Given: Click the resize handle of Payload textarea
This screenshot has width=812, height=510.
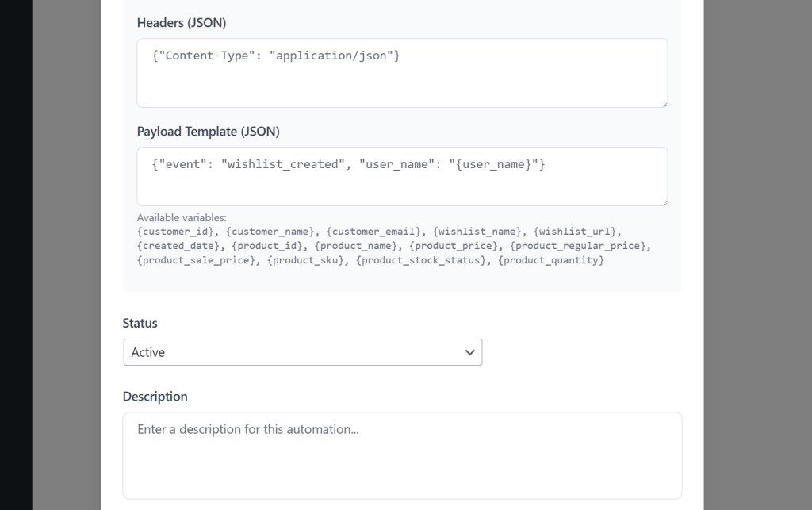Looking at the screenshot, I should pyautogui.click(x=665, y=203).
